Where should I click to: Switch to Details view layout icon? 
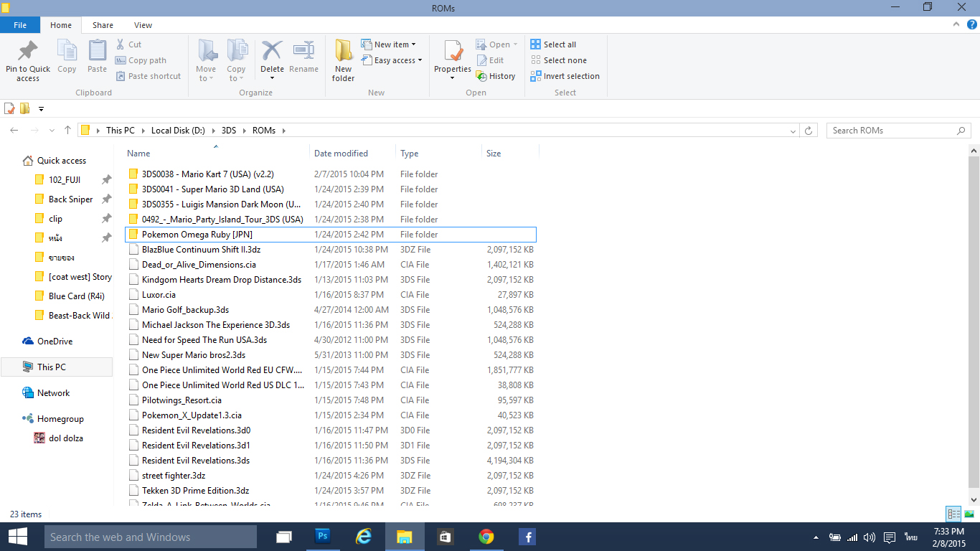pos(953,514)
